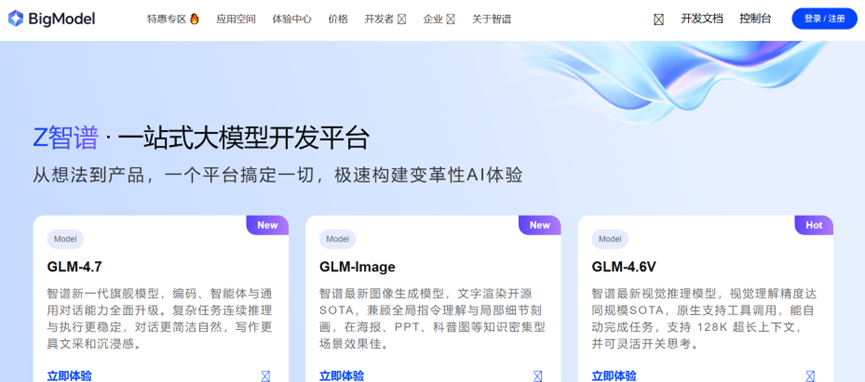Click the BigModel wordmark text
This screenshot has width=865, height=382.
(x=61, y=19)
